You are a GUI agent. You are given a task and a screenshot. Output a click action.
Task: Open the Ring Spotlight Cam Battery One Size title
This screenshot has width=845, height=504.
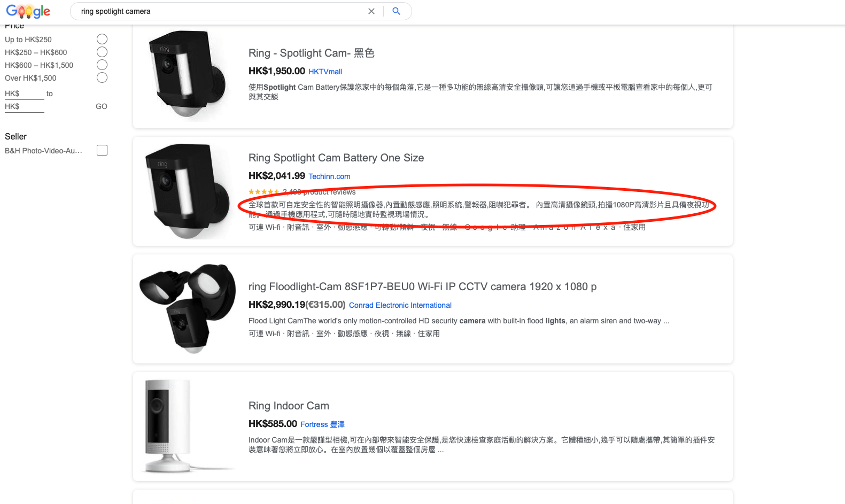tap(336, 158)
